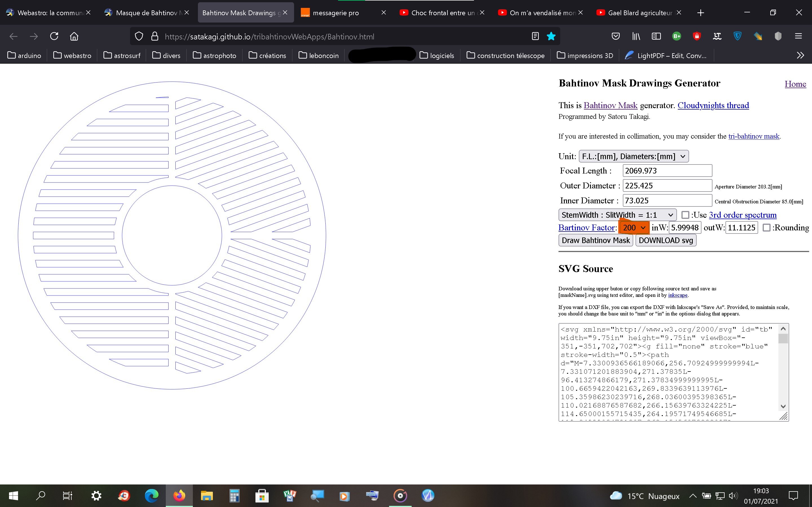Toggle the Rounding checkbox

click(766, 228)
